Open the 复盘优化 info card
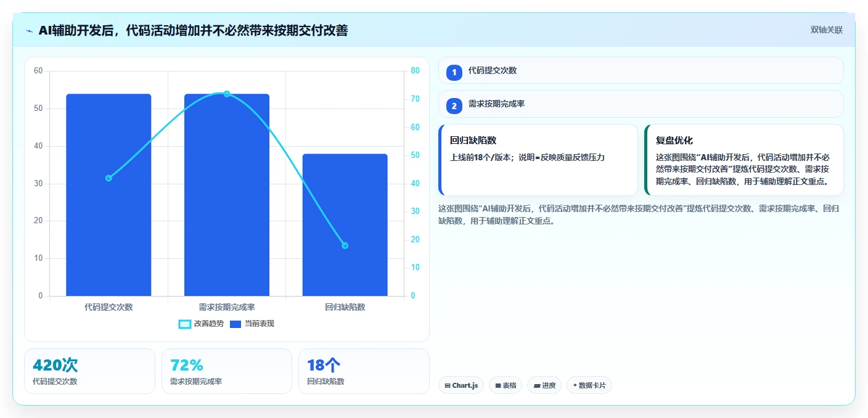The height and width of the screenshot is (418, 868). click(x=743, y=160)
